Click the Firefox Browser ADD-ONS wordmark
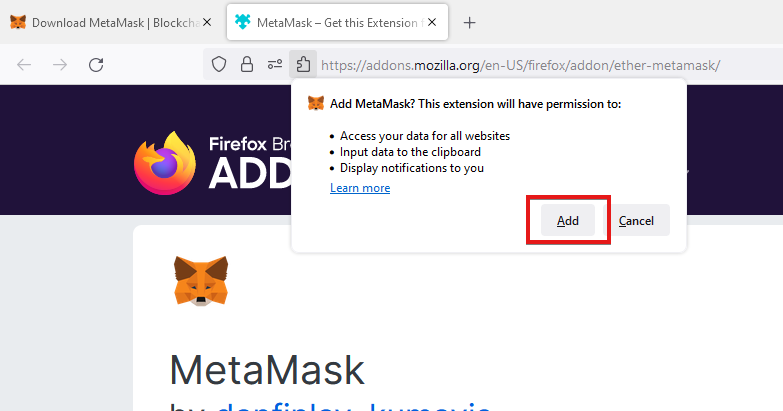Image resolution: width=783 pixels, height=411 pixels. point(250,163)
